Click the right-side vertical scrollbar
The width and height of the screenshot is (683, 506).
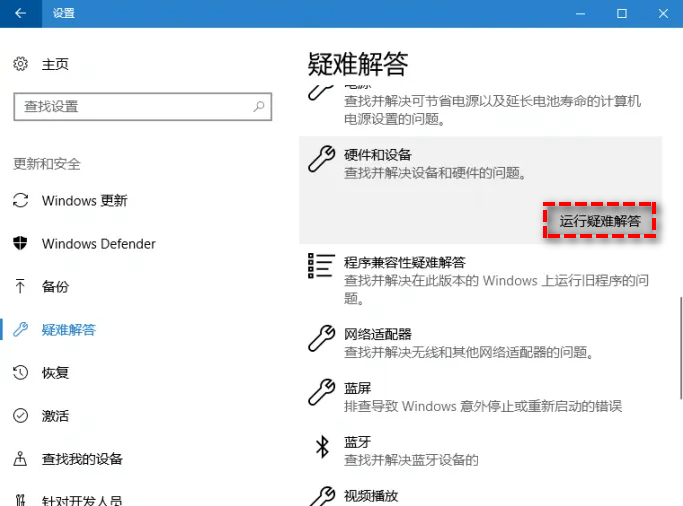click(680, 347)
